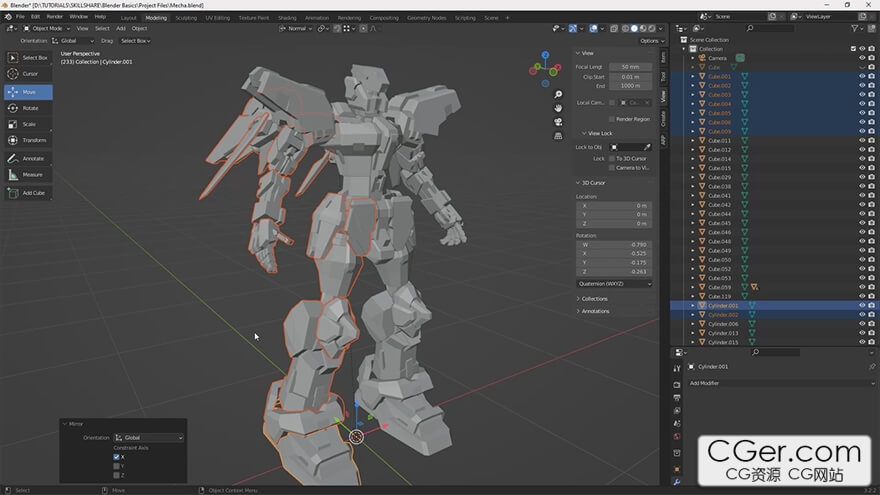Viewport: 880px width, 495px height.
Task: Activate the Scale tool
Action: tap(26, 124)
